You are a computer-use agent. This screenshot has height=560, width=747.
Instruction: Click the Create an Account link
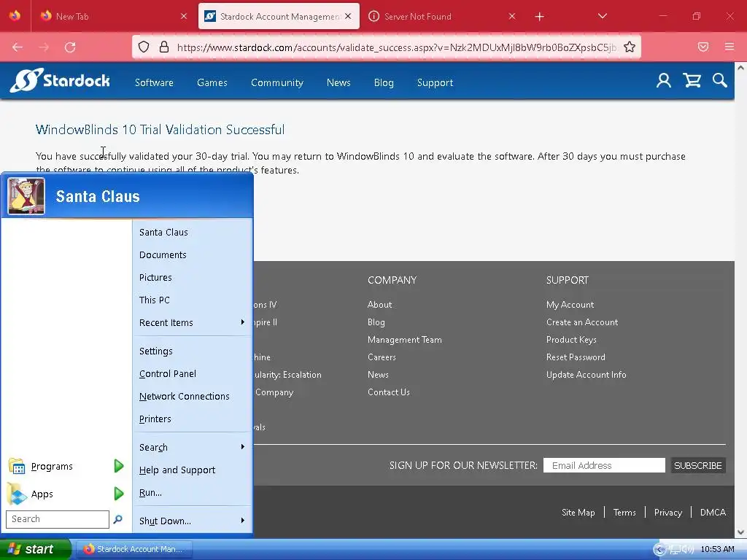(581, 322)
